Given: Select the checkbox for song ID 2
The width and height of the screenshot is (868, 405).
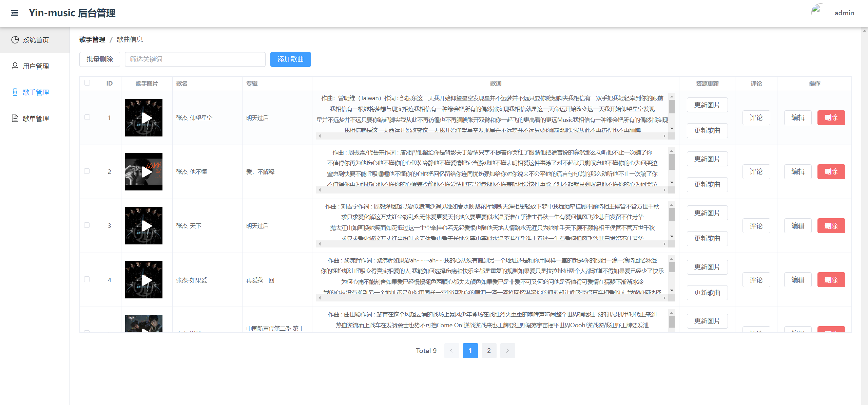Looking at the screenshot, I should coord(87,171).
